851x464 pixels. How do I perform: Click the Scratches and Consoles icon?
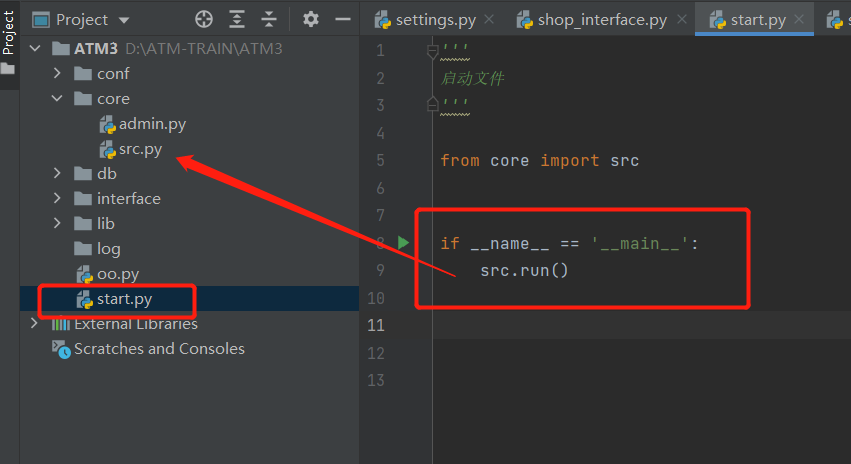pyautogui.click(x=61, y=349)
